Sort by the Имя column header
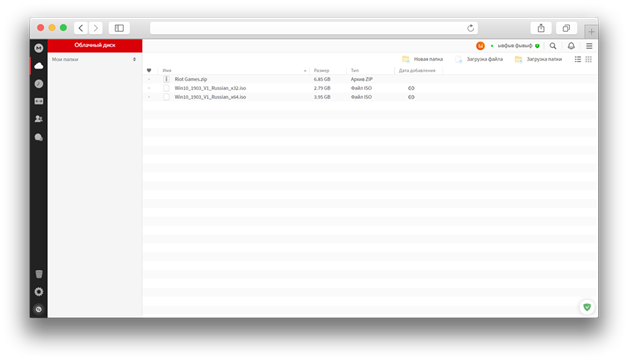The width and height of the screenshot is (628, 360). click(167, 70)
